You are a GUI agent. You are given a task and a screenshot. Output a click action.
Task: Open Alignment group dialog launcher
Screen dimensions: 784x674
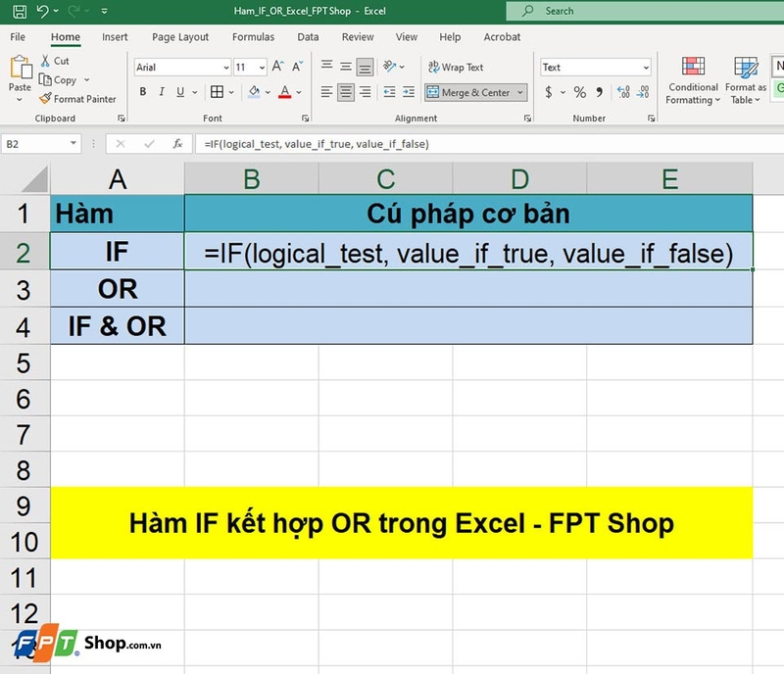pos(527,119)
